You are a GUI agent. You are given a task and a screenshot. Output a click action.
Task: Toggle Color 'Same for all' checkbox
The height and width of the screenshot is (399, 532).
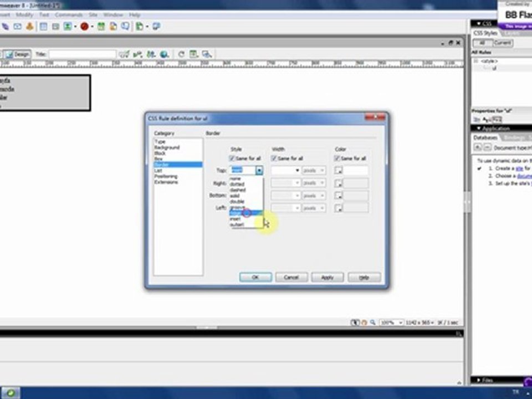point(337,158)
